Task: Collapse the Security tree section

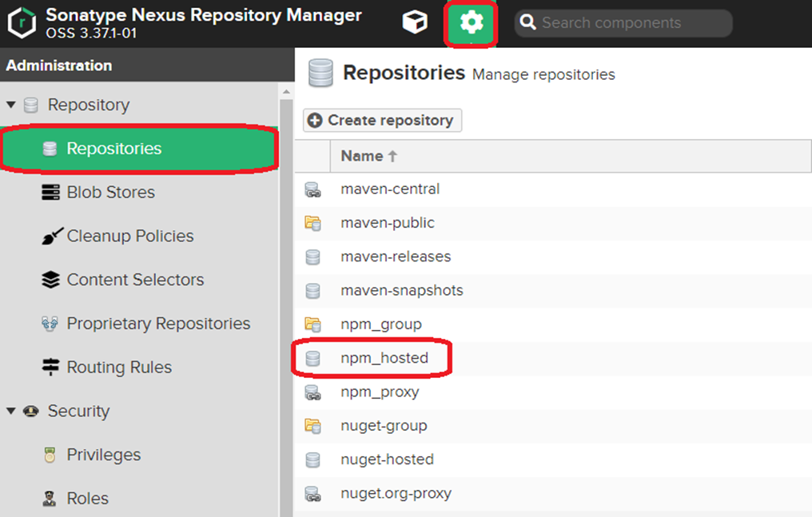Action: (11, 411)
